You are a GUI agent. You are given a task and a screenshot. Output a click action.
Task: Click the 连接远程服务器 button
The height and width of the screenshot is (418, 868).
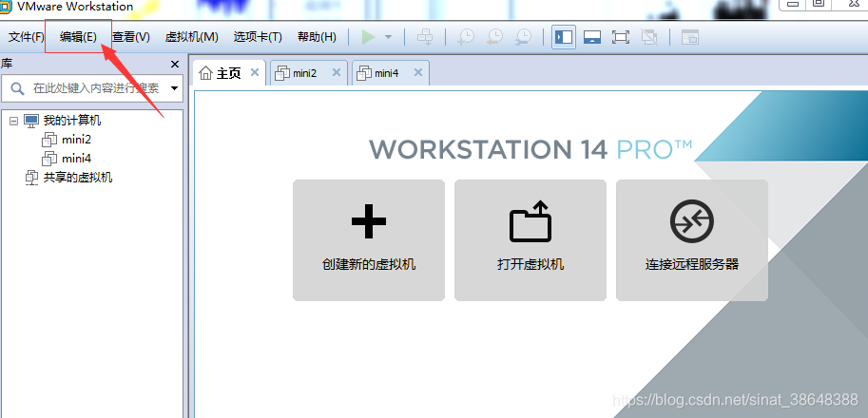692,240
